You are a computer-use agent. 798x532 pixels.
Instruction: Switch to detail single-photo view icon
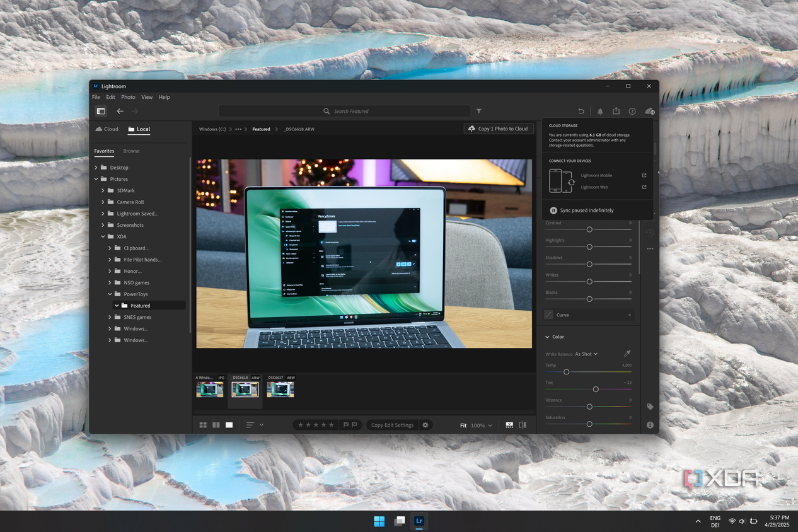[x=229, y=425]
